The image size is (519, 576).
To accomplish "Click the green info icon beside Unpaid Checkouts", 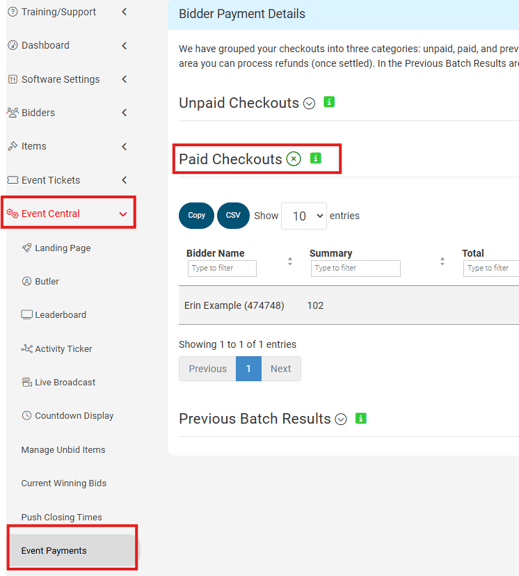I will point(329,102).
